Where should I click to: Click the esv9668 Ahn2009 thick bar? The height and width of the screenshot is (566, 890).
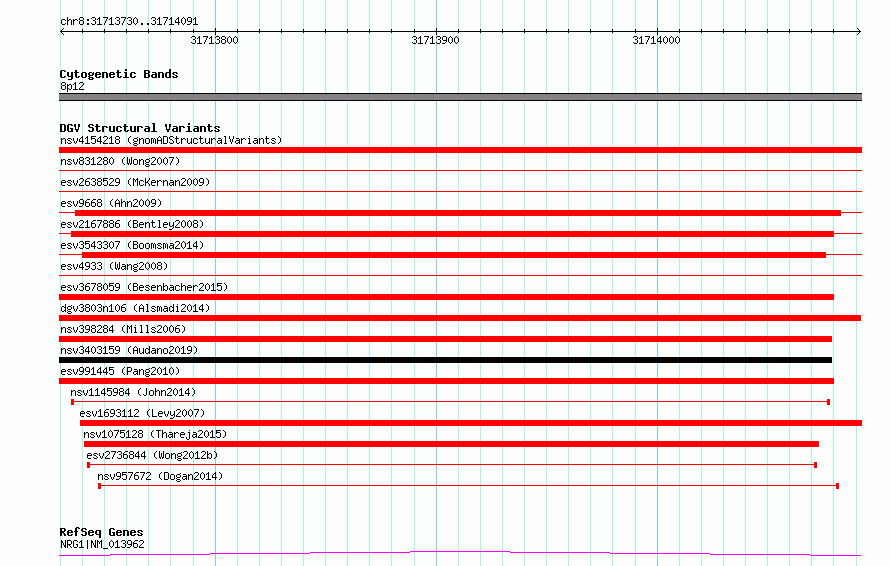[x=458, y=213]
